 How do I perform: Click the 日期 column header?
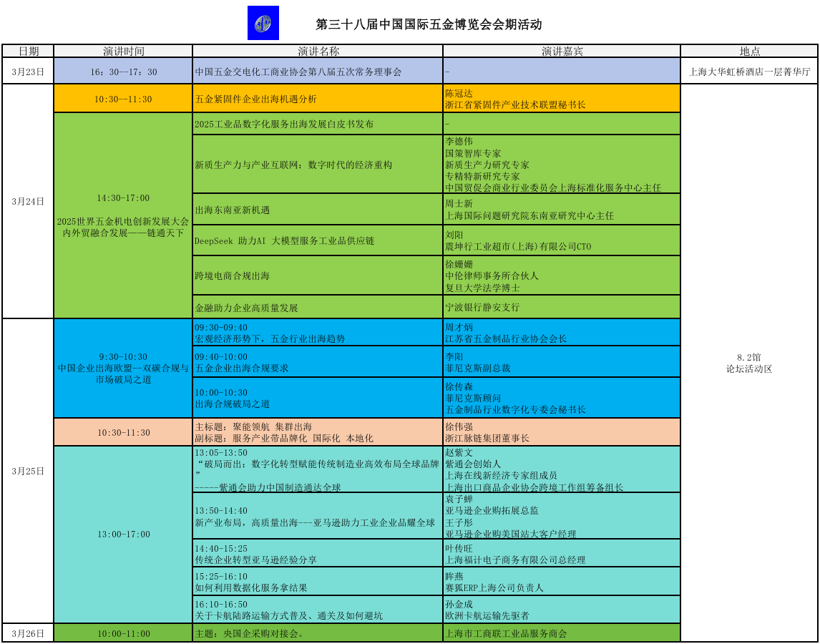28,51
